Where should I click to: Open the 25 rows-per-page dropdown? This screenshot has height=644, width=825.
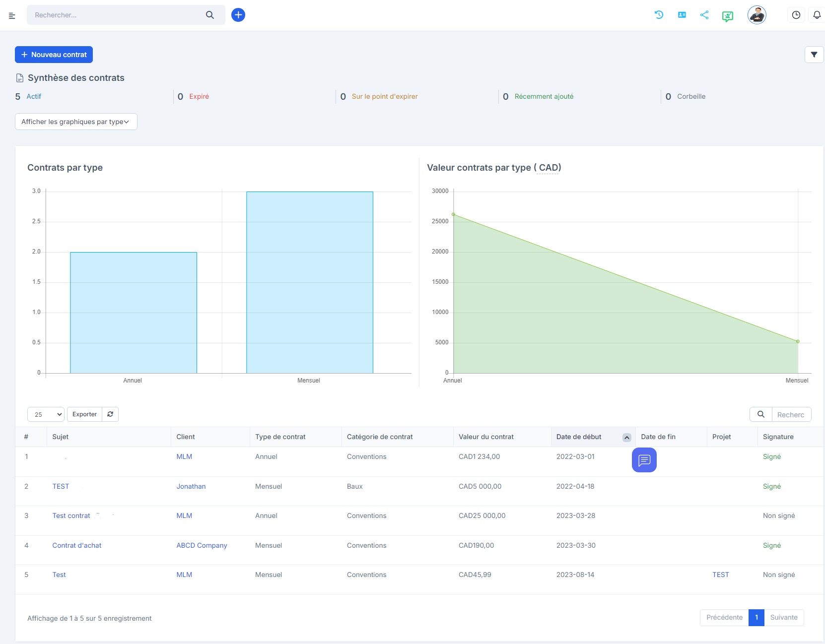click(x=46, y=414)
